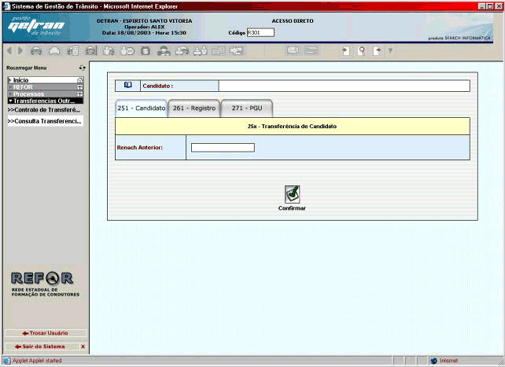Click the page with left arrow icon
This screenshot has height=367, width=505.
point(346,51)
